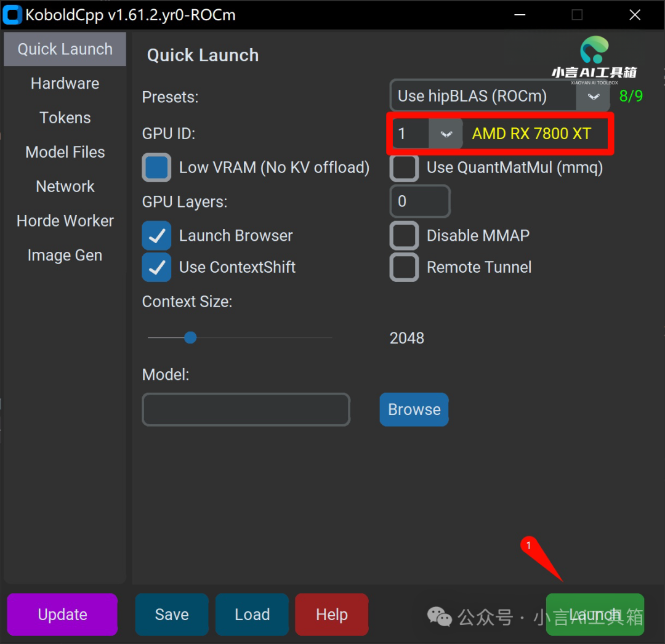Image resolution: width=665 pixels, height=644 pixels.
Task: Open the Presets hipBLAS dropdown
Action: point(499,96)
